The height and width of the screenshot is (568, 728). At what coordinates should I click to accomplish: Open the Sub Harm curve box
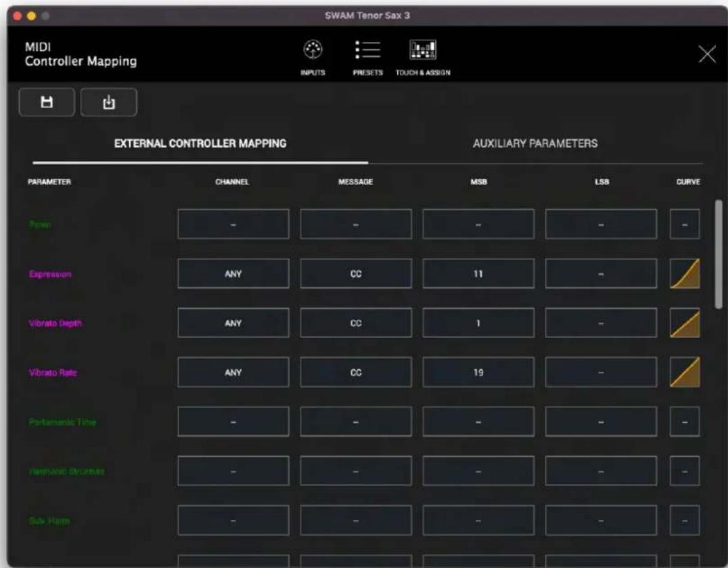684,520
